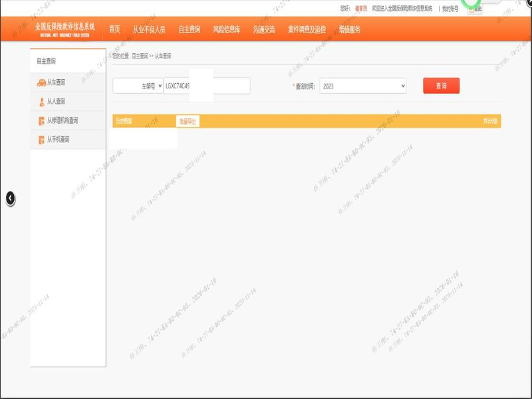Expand the 查询时间 year dropdown showing 2023
Viewport: 532px width, 399px height.
(x=362, y=86)
